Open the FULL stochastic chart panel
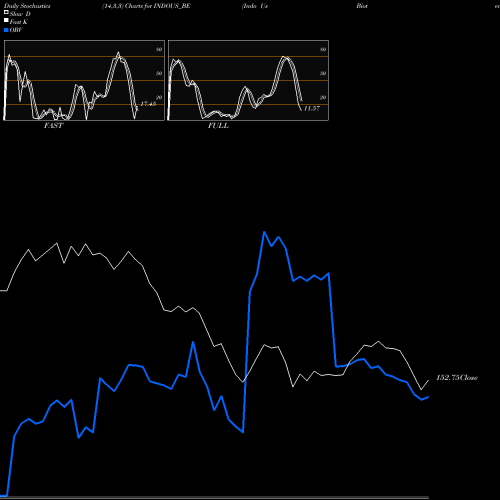Viewport: 500px width, 500px height. click(x=248, y=80)
